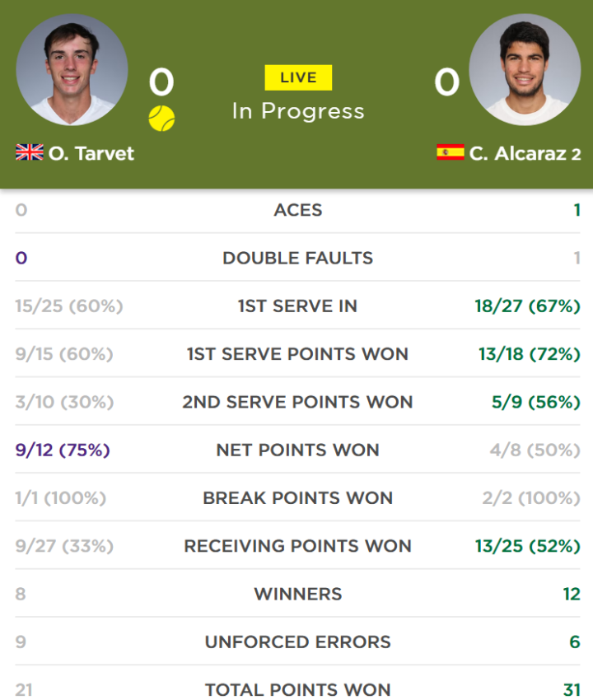The height and width of the screenshot is (700, 593).
Task: Click Alcaraz's set score of 0
Action: pyautogui.click(x=446, y=82)
